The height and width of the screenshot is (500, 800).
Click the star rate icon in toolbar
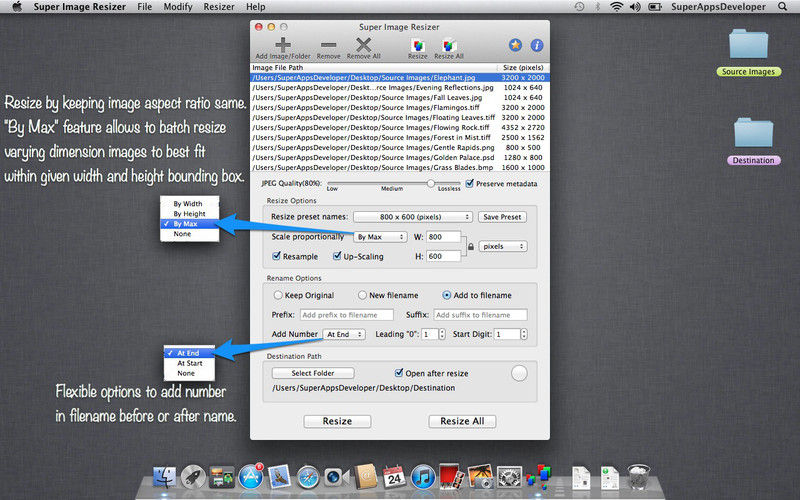click(515, 45)
